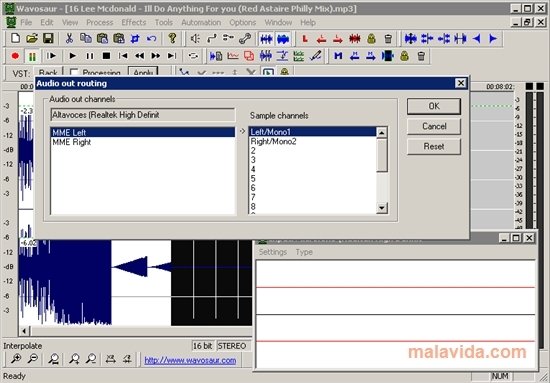Open the Process menu

tap(100, 22)
